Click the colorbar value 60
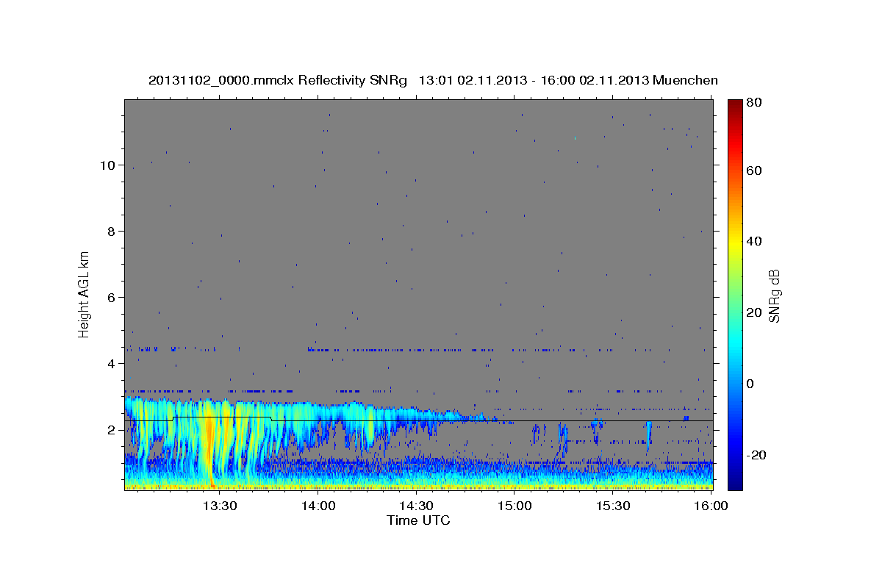The width and height of the screenshot is (882, 588). (x=753, y=171)
